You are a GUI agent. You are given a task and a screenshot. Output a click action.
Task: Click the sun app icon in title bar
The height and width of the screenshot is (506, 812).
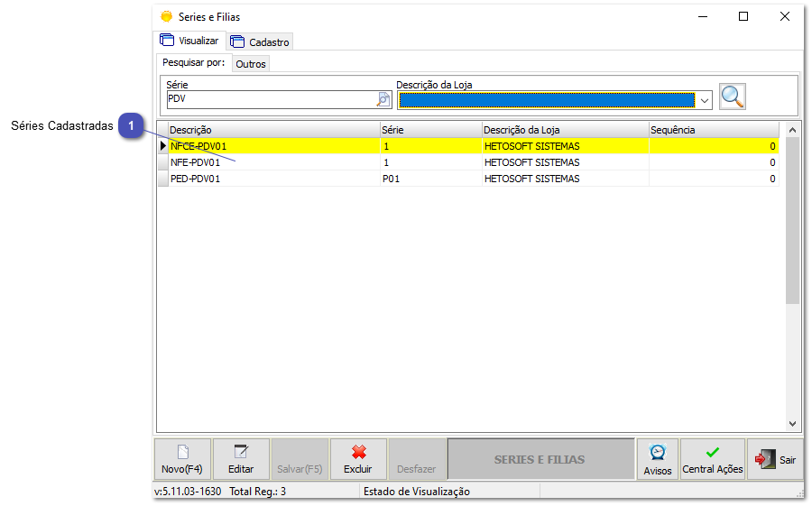(166, 16)
